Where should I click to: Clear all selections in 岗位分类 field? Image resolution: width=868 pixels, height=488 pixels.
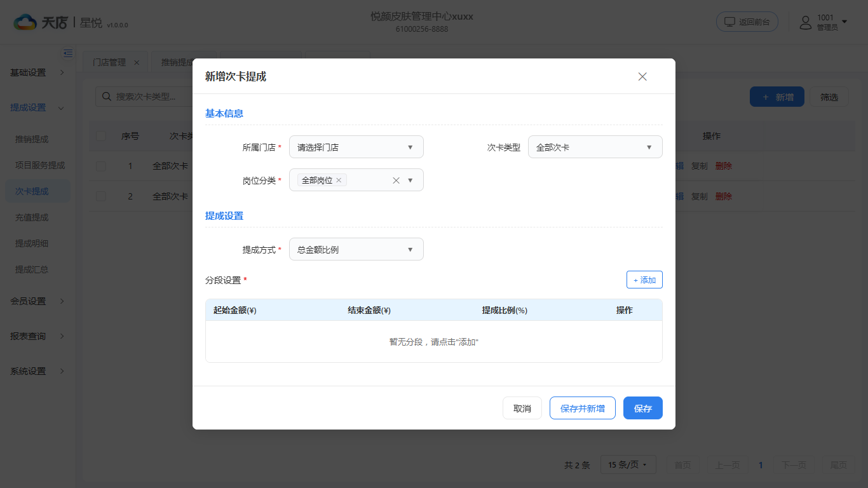(396, 180)
